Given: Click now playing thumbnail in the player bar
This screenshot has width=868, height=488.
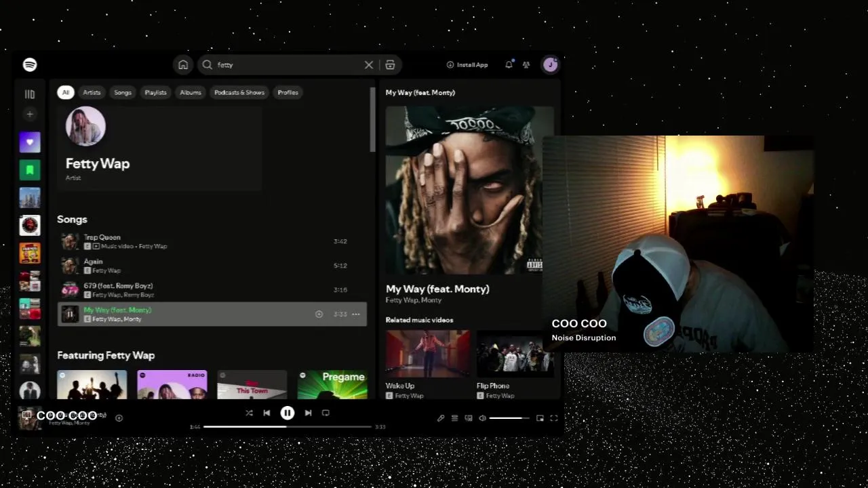Looking at the screenshot, I should coord(29,418).
